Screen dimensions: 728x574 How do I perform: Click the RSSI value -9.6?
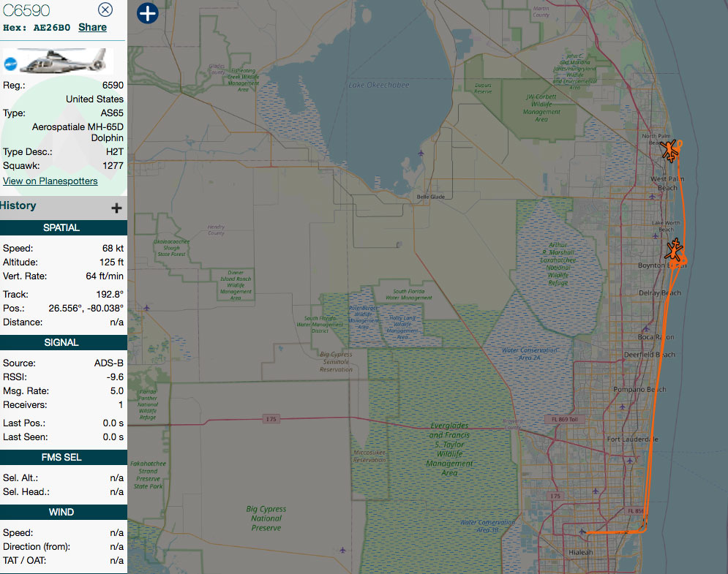click(115, 377)
